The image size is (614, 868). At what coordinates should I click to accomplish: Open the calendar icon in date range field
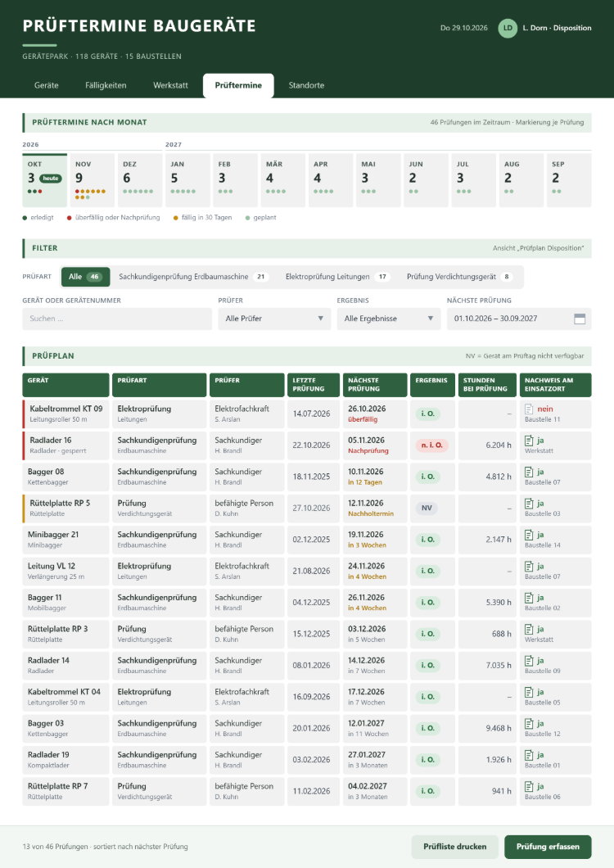579,319
